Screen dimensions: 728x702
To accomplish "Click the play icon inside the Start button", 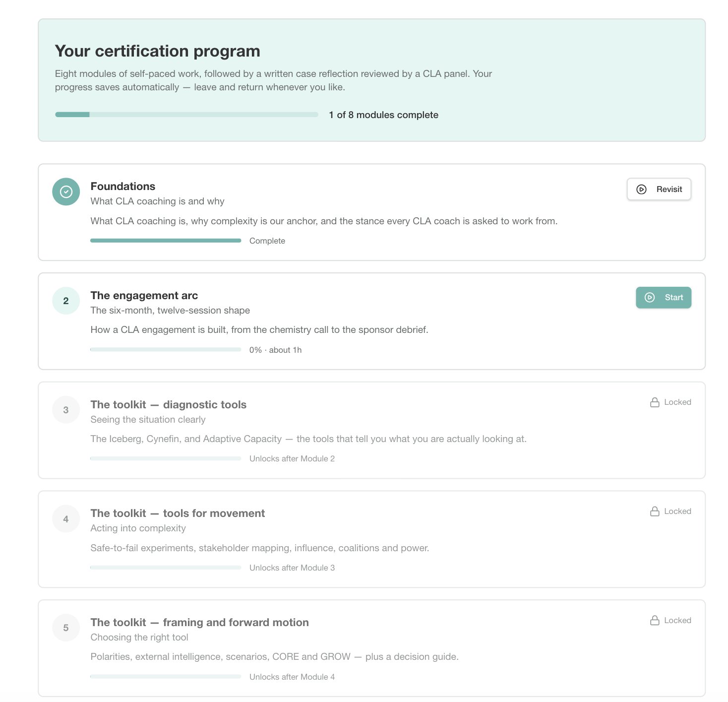I will (x=650, y=298).
